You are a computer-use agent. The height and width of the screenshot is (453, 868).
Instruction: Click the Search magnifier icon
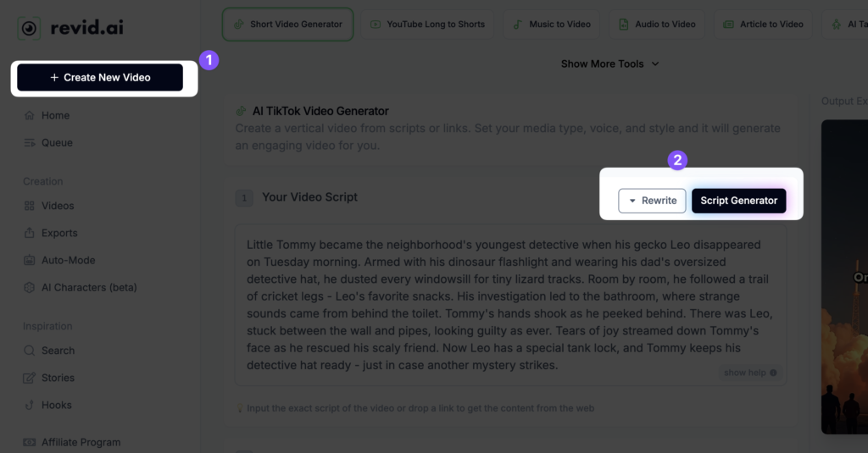coord(30,351)
